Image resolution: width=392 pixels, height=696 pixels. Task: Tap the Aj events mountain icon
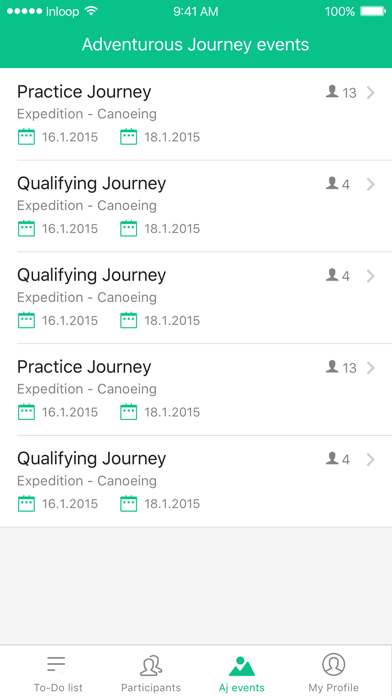[x=242, y=665]
